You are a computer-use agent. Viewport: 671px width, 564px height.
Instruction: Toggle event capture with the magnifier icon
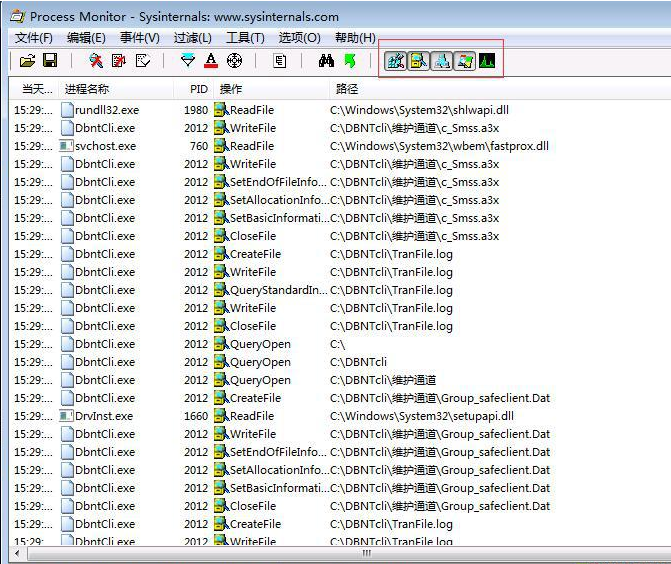[x=95, y=61]
